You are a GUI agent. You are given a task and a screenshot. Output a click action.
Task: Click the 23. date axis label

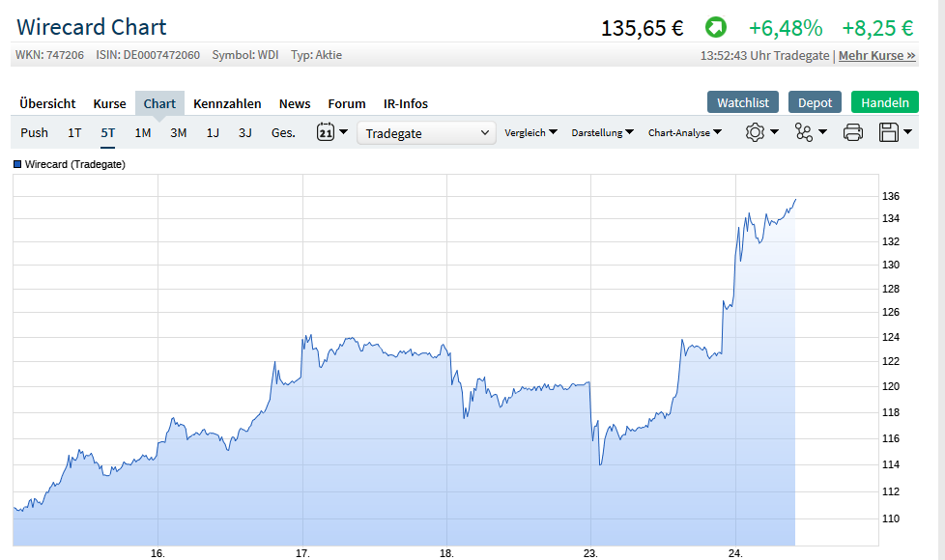[590, 553]
